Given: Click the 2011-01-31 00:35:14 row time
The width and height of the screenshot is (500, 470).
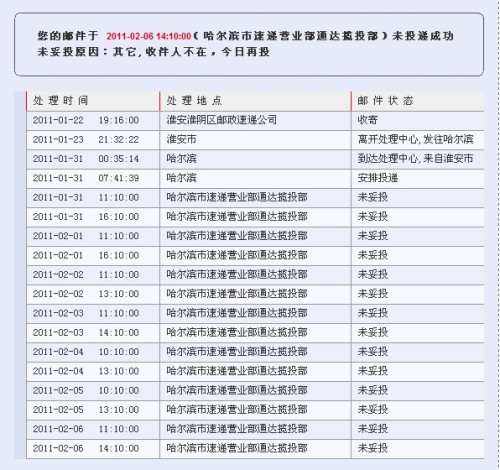Looking at the screenshot, I should coord(86,159).
